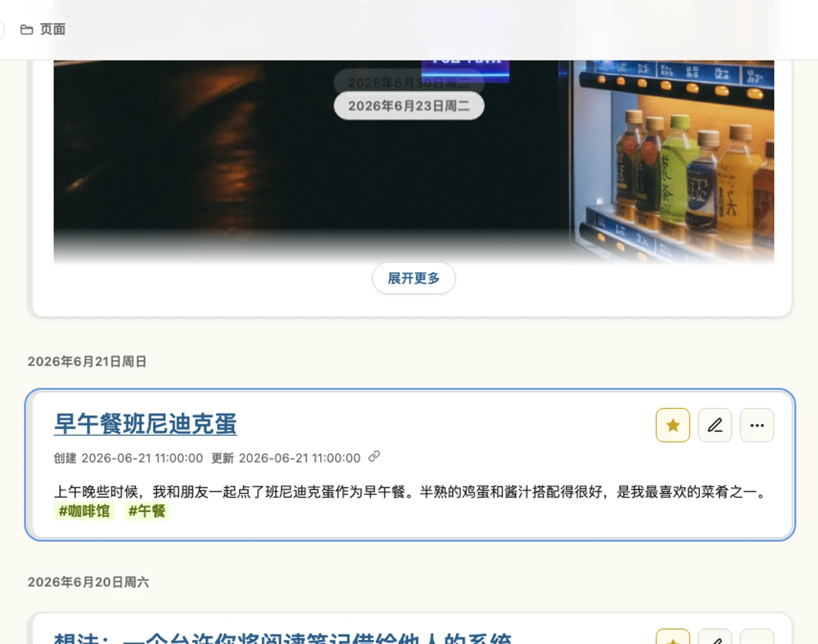Click the 2026年6月20日周六 date heading

pos(88,582)
